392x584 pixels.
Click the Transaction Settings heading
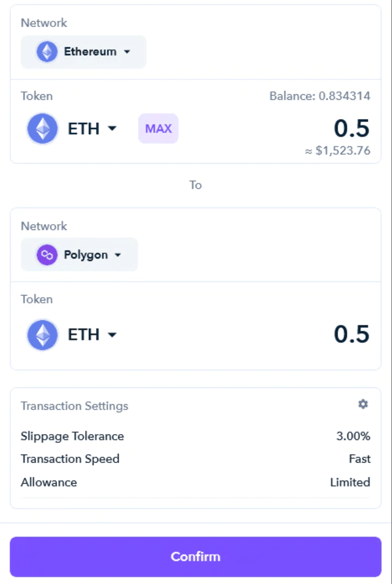[74, 406]
